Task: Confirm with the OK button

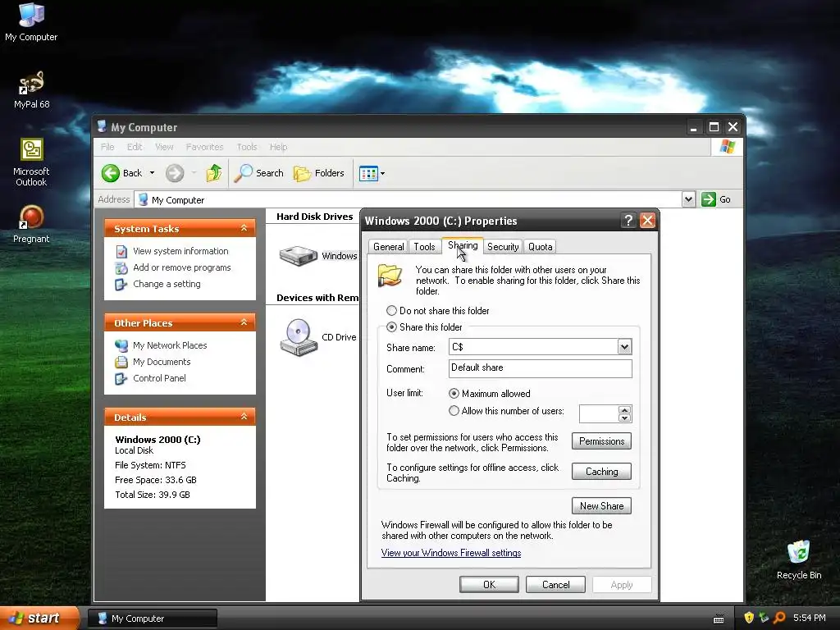Action: [x=489, y=584]
